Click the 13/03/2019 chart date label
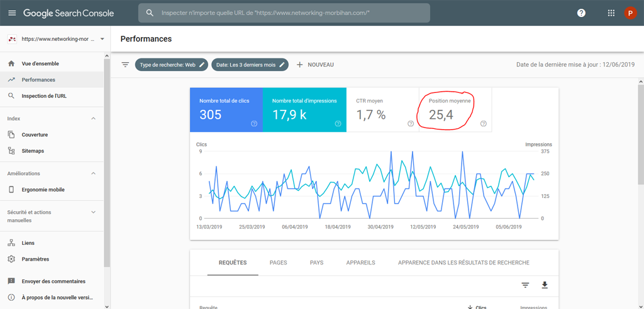Image resolution: width=644 pixels, height=309 pixels. [209, 227]
